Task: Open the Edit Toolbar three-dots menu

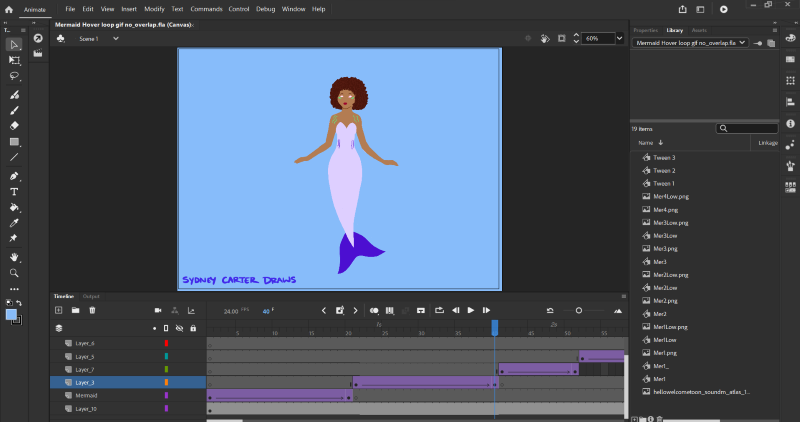Action: pyautogui.click(x=14, y=289)
